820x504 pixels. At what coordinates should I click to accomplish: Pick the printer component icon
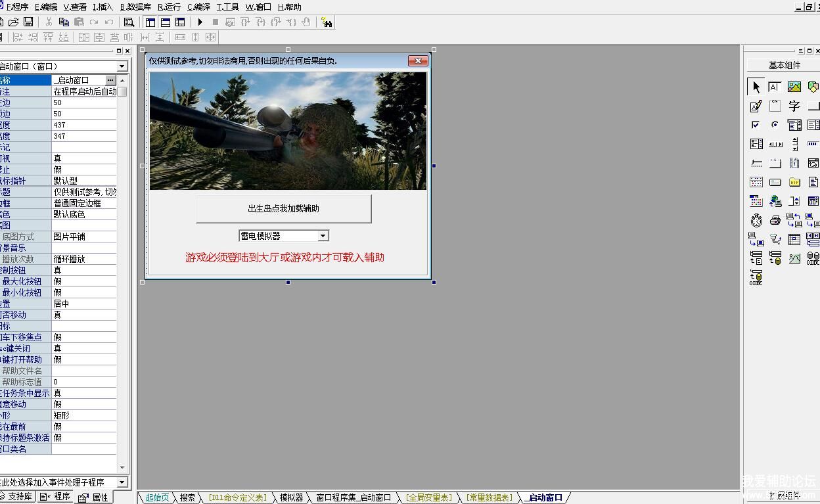pos(775,220)
